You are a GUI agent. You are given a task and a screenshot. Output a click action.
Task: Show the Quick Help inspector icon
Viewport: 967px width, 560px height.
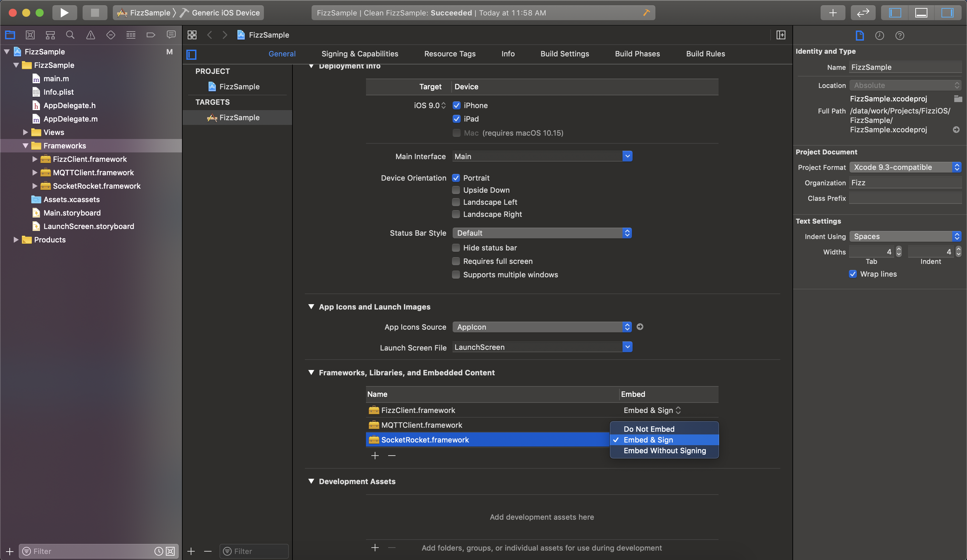pos(900,36)
